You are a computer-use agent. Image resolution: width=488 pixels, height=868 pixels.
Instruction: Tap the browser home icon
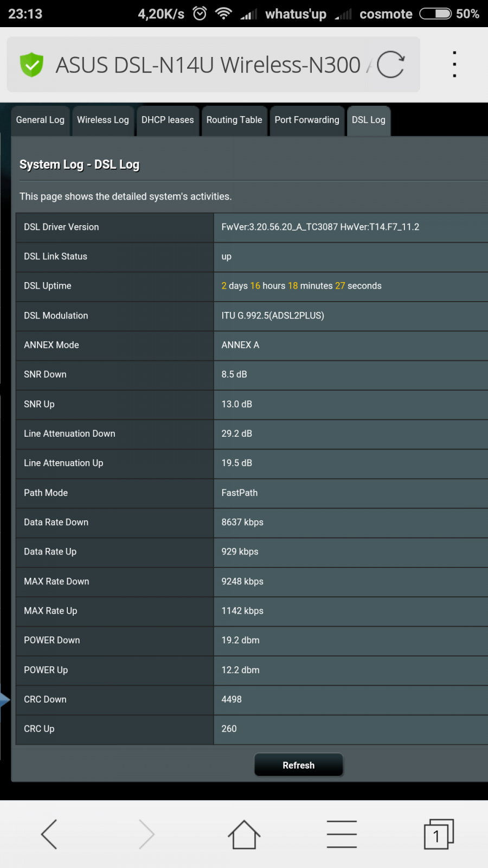click(x=244, y=834)
